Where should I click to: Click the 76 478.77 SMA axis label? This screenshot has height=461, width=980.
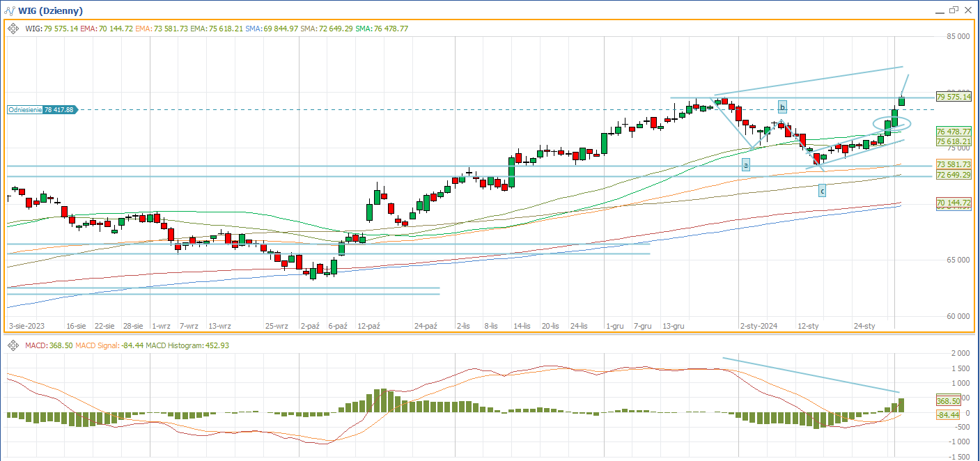tap(954, 132)
